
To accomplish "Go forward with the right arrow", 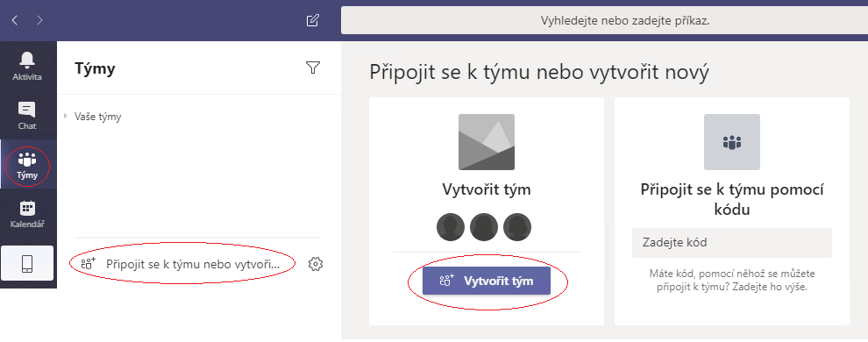I will pyautogui.click(x=39, y=20).
